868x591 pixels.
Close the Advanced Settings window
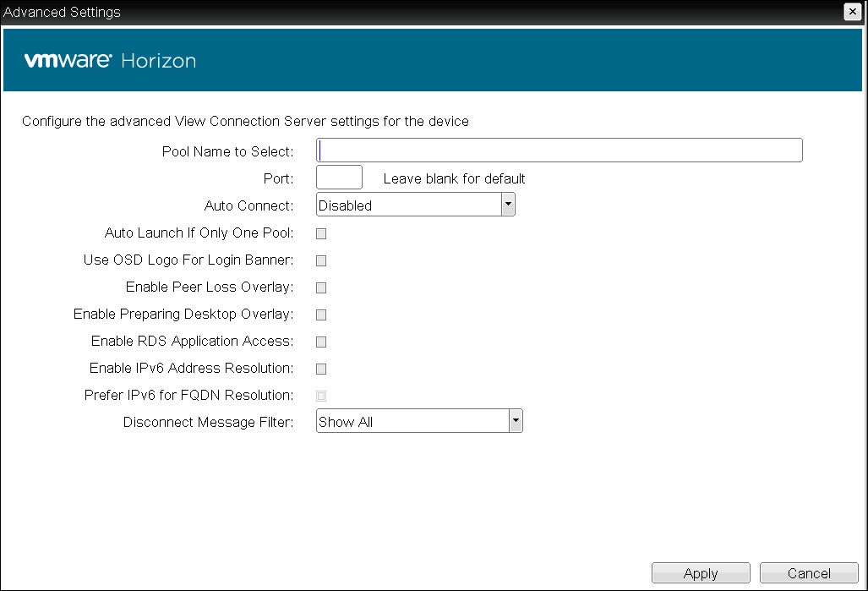[853, 12]
